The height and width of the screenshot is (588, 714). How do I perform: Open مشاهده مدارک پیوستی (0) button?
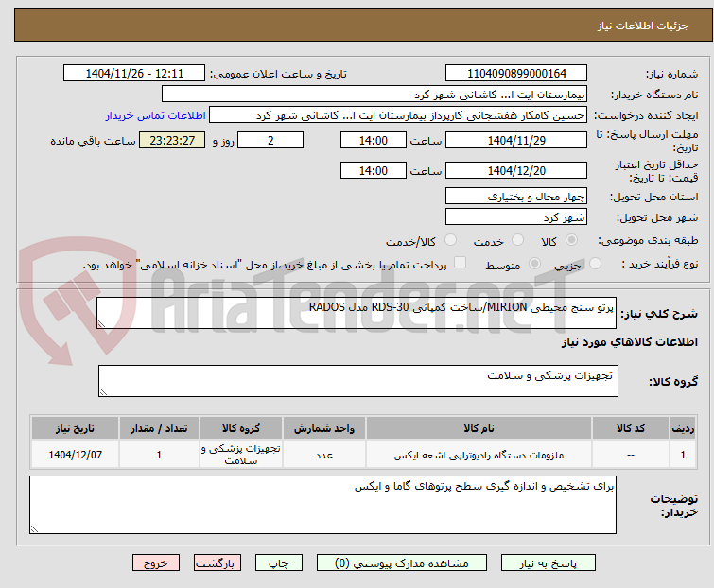click(x=402, y=563)
